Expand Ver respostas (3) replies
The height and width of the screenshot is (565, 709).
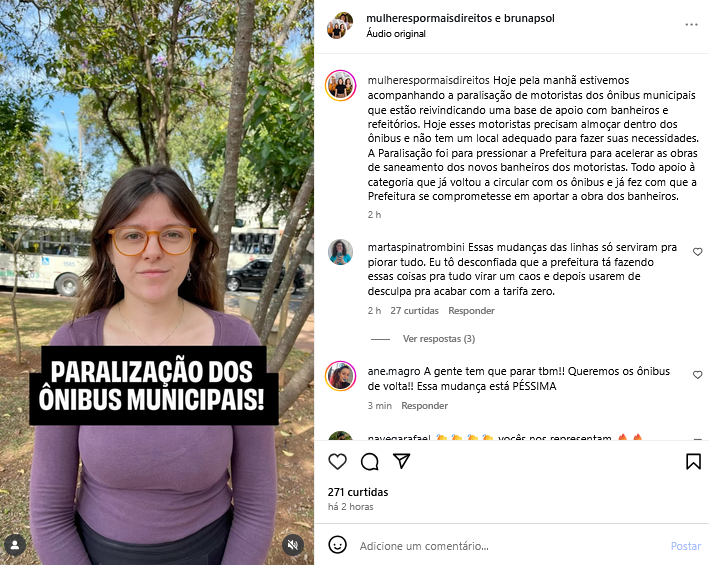pyautogui.click(x=439, y=339)
